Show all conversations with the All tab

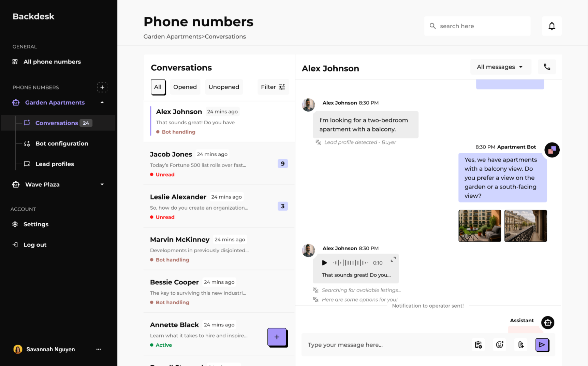158,87
